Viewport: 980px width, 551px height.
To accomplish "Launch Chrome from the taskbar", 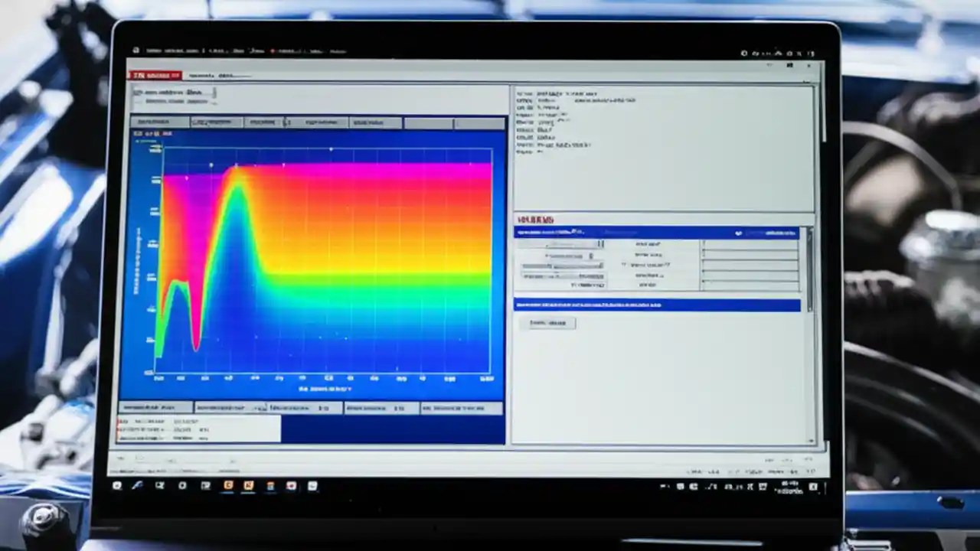I will pos(228,485).
